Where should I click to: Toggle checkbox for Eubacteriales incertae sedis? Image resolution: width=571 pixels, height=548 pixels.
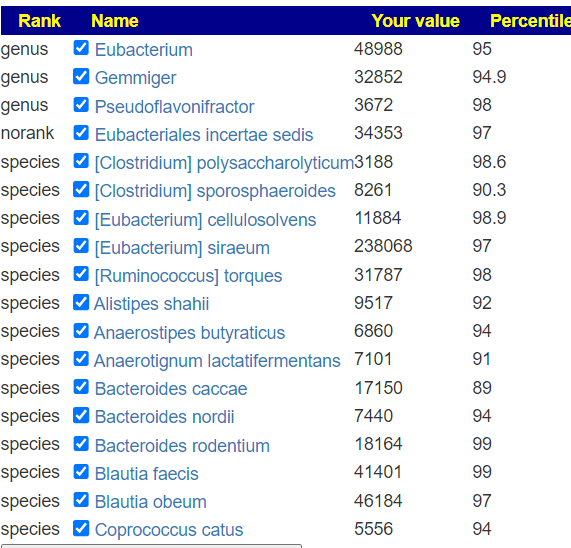(81, 133)
